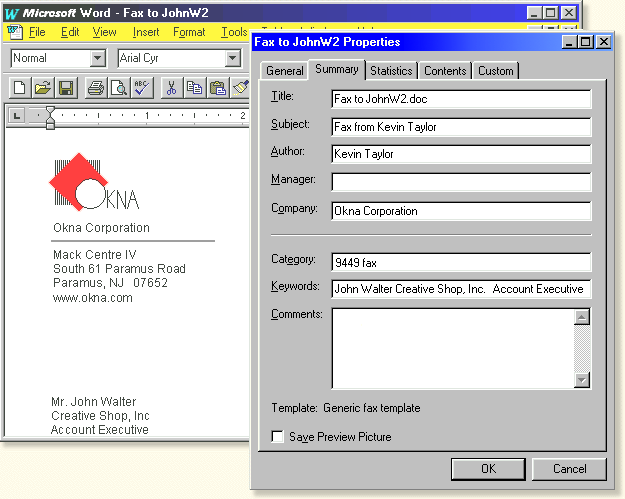Click the indent marker on ruler
Viewport: 625px width, 499px height.
coord(50,118)
